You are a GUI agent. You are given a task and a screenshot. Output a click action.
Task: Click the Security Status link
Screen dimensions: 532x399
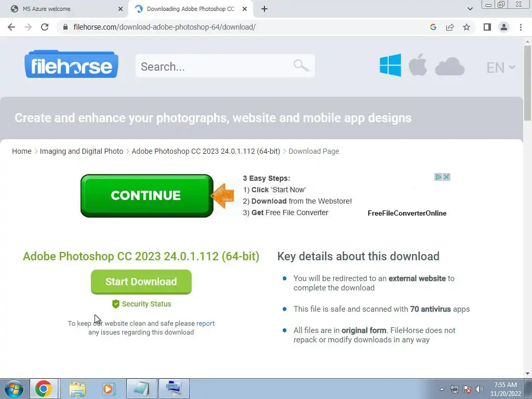click(x=146, y=304)
